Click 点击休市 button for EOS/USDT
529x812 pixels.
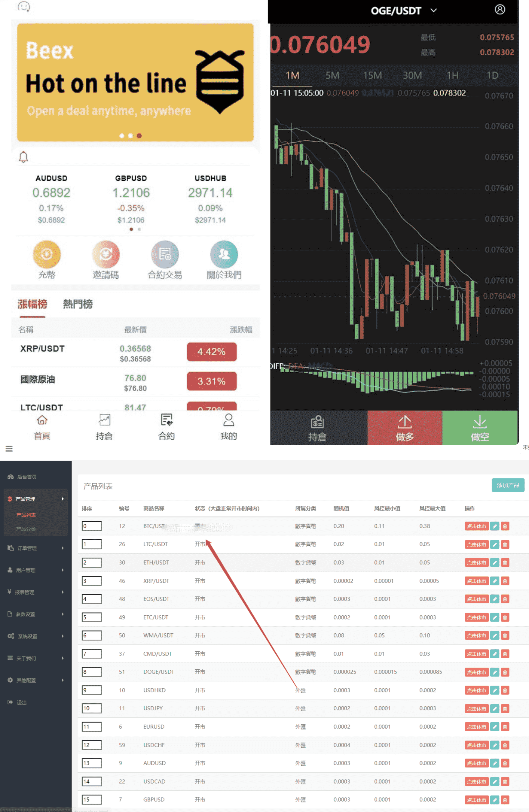[476, 599]
